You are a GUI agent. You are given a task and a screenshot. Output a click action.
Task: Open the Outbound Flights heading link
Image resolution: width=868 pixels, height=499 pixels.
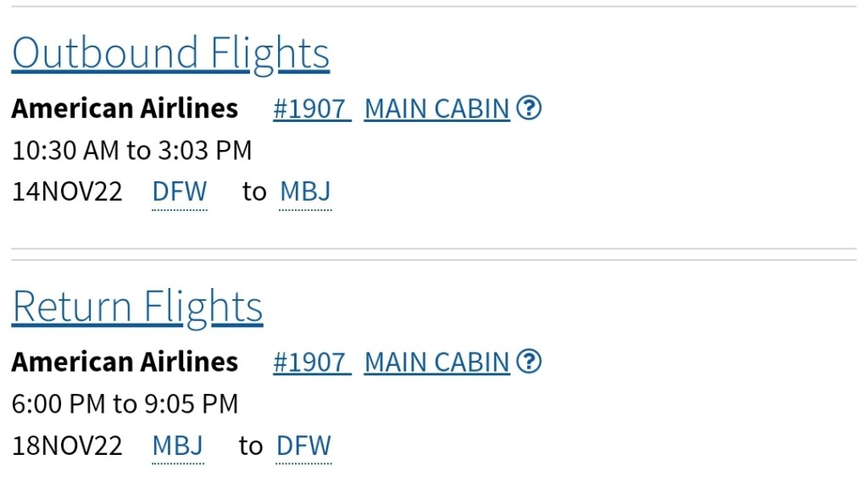[x=170, y=53]
